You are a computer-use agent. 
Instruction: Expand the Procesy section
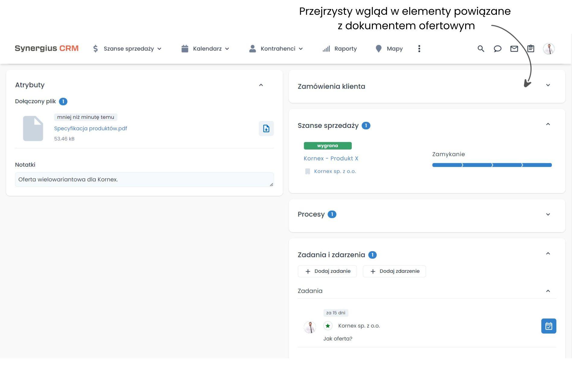point(548,214)
